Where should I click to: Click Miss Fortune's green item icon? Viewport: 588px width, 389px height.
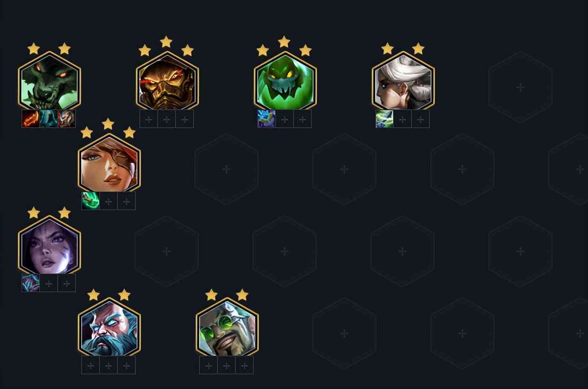[x=91, y=201]
